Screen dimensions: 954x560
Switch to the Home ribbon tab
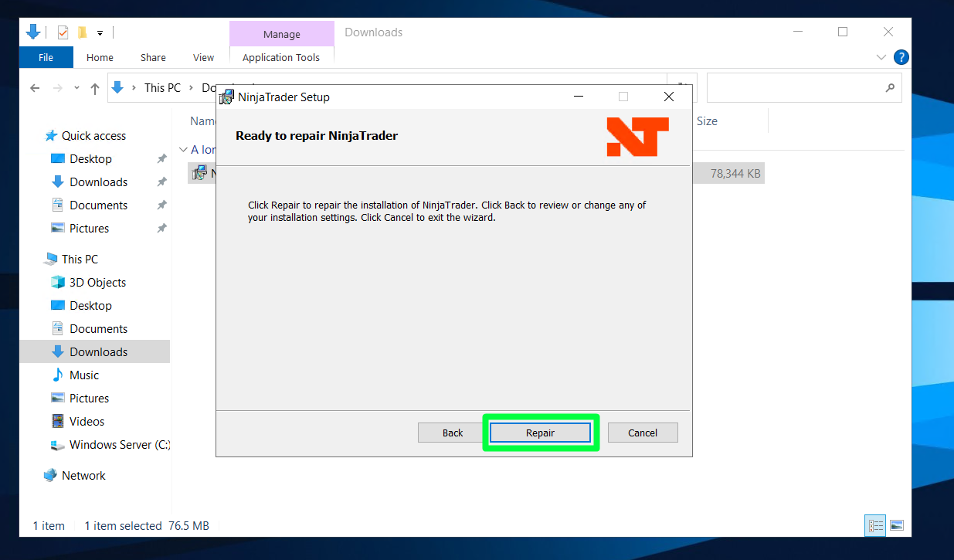pyautogui.click(x=100, y=57)
